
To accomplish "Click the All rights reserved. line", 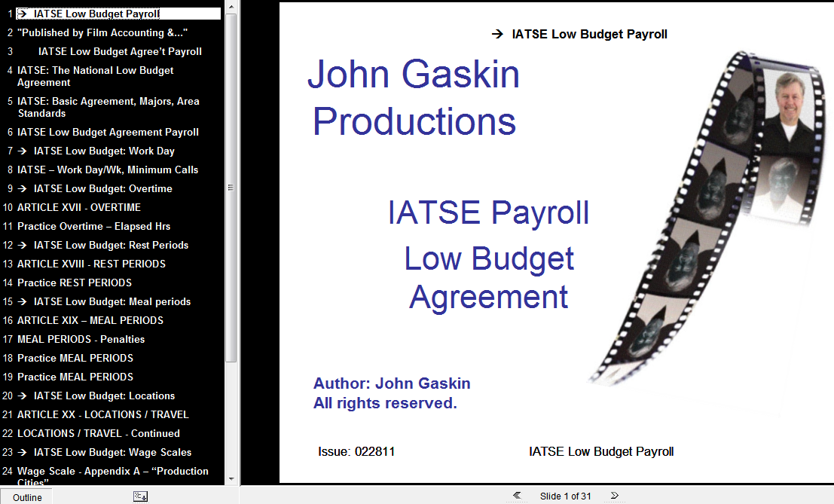I will point(385,403).
